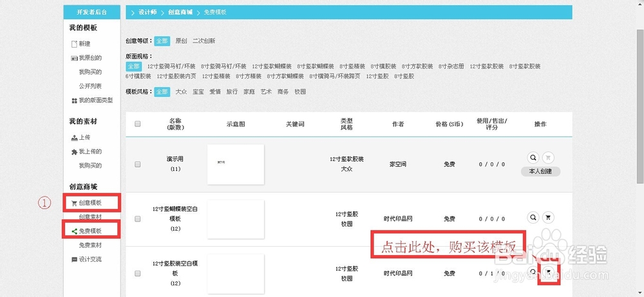This screenshot has width=644, height=297.
Task: Open the 12寸竖胶装空白模板 thumbnail
Action: pos(236,274)
